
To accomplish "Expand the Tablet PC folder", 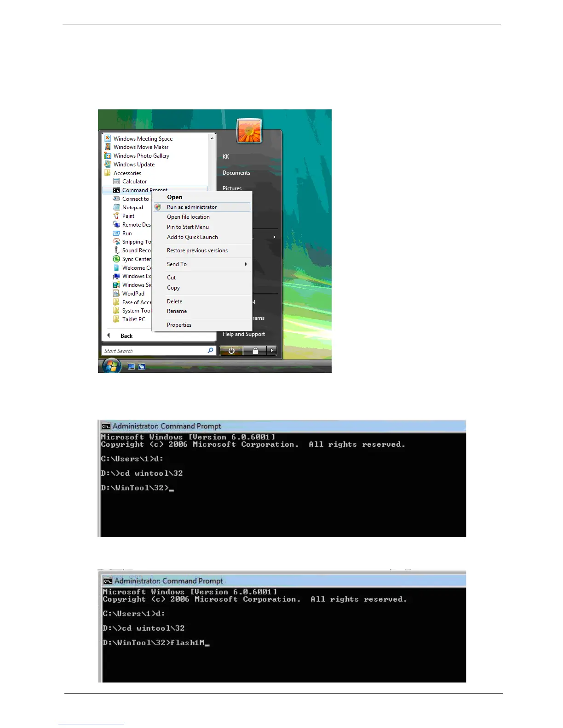I will pyautogui.click(x=129, y=319).
